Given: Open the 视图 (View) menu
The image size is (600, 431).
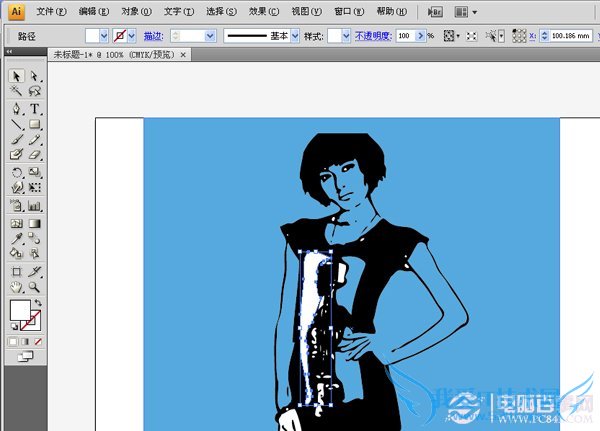Looking at the screenshot, I should click(x=307, y=11).
